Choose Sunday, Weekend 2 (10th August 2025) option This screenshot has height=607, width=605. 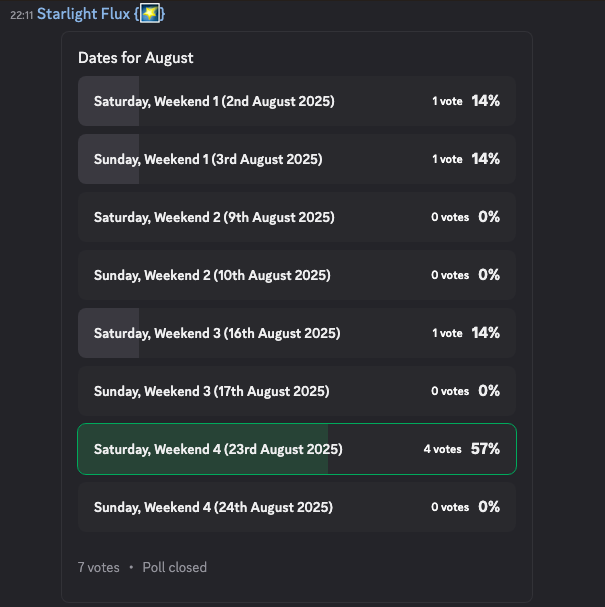pos(297,275)
